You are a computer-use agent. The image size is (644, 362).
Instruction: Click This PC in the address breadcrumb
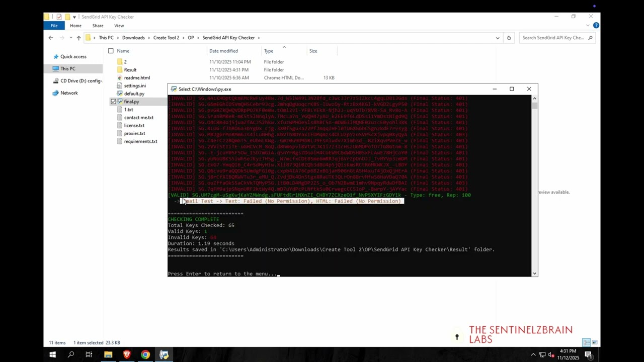click(x=106, y=38)
